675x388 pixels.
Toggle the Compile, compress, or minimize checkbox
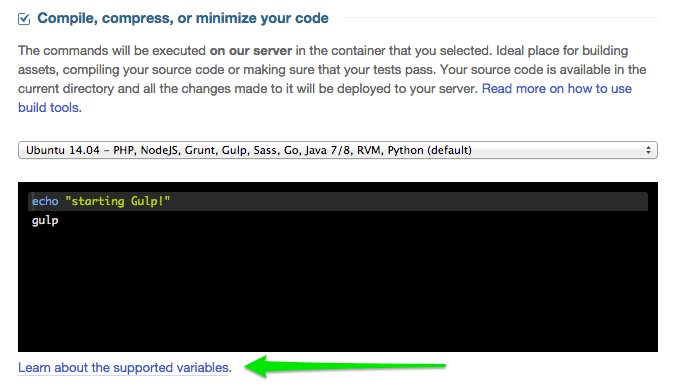(24, 19)
